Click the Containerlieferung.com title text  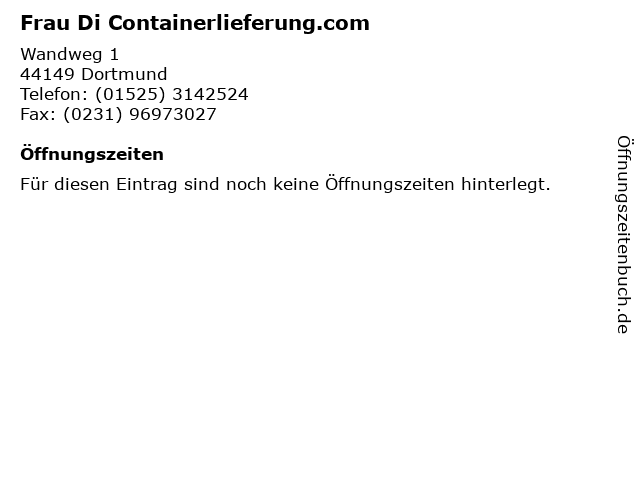tap(239, 23)
